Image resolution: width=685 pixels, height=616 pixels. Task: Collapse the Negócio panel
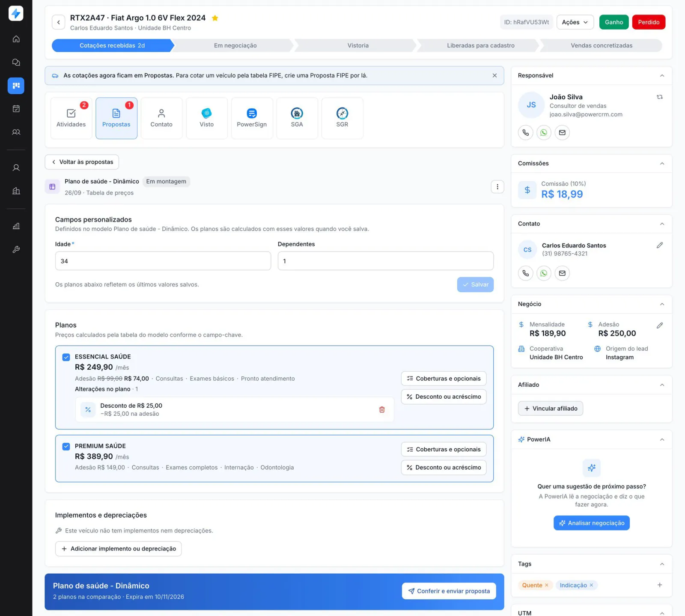tap(662, 305)
